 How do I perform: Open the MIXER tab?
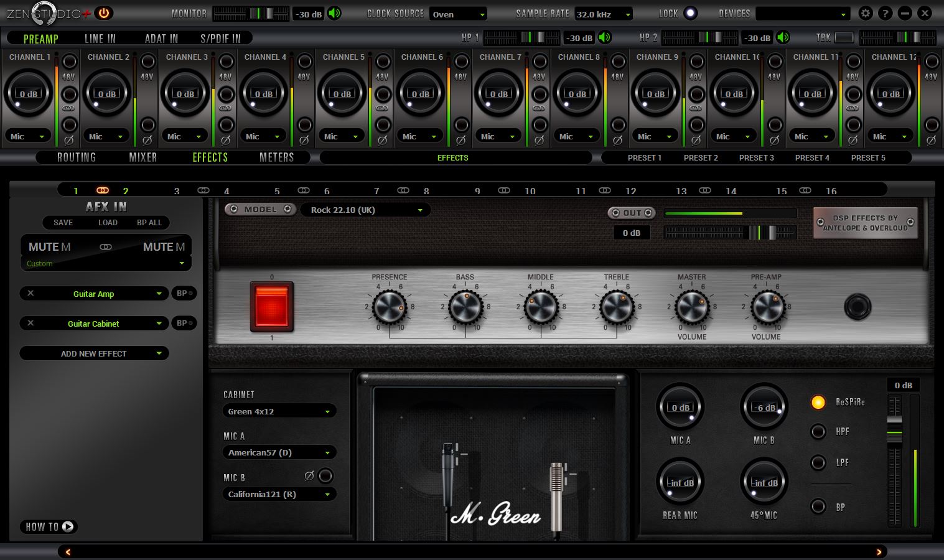tap(143, 157)
